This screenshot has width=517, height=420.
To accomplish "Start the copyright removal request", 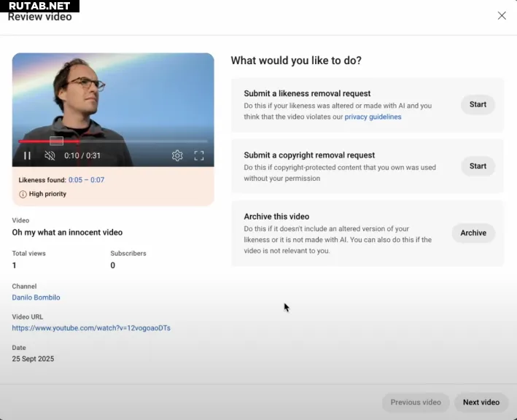I will [x=478, y=166].
